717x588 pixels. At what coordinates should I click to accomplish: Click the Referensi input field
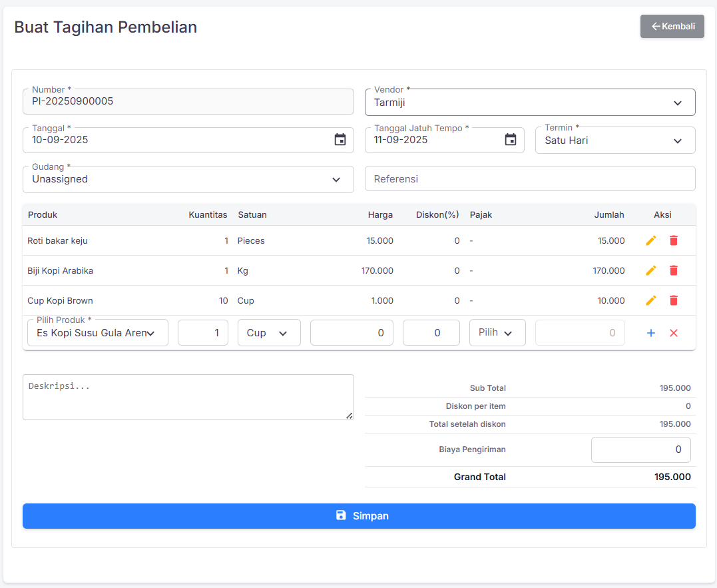[530, 179]
